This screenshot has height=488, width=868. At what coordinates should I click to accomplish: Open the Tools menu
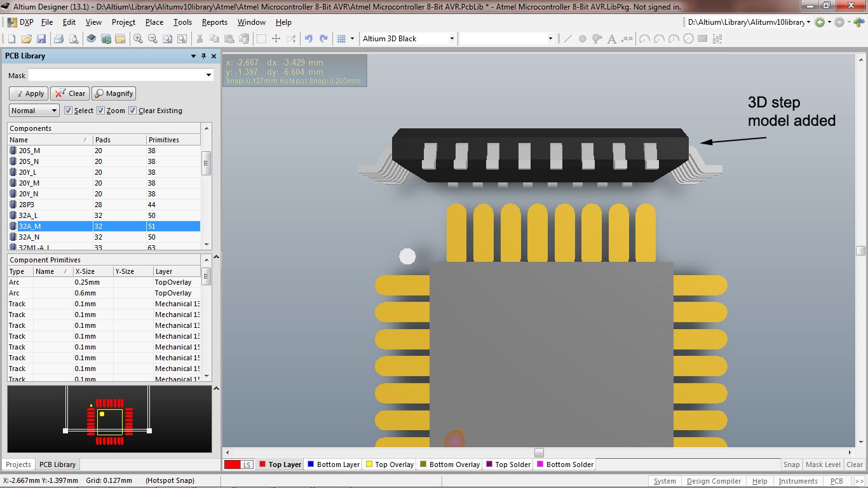(x=182, y=22)
